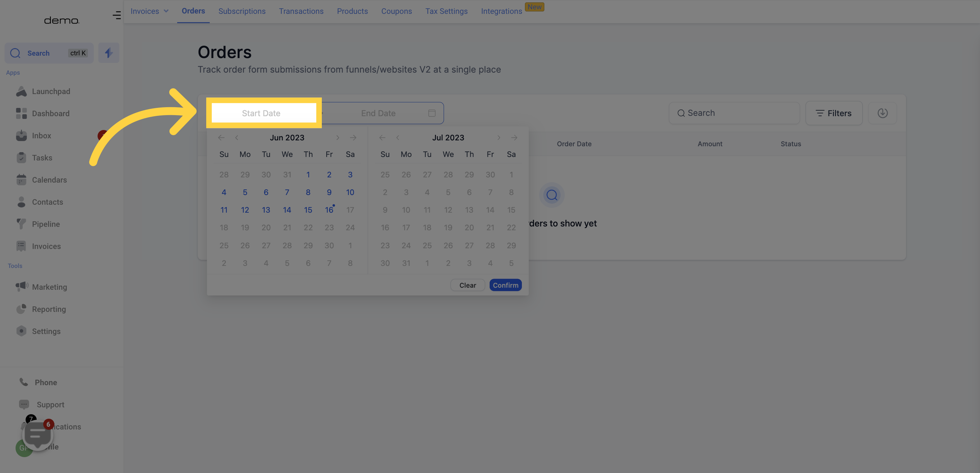Click the End Date input field
Viewport: 980px width, 473px height.
pos(378,113)
